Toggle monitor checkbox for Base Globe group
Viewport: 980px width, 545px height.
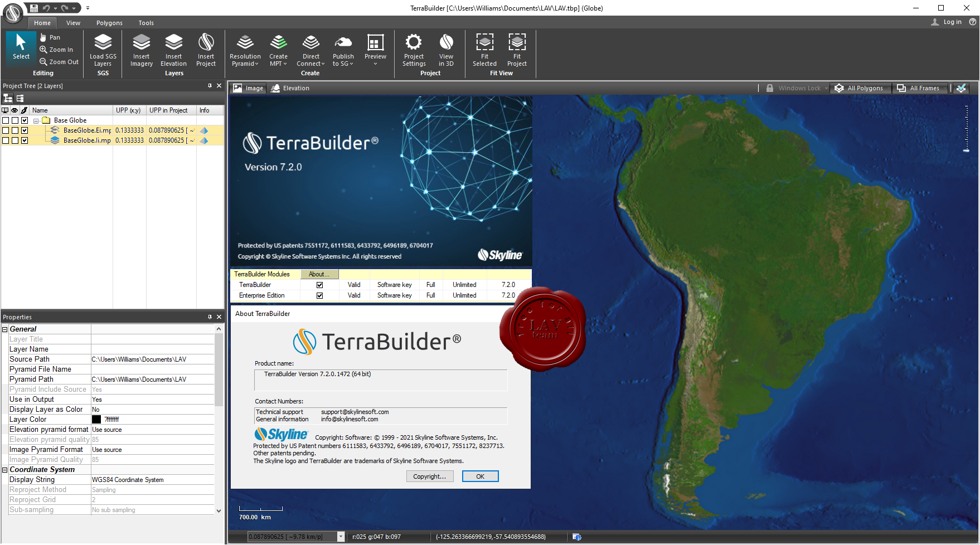click(x=6, y=120)
